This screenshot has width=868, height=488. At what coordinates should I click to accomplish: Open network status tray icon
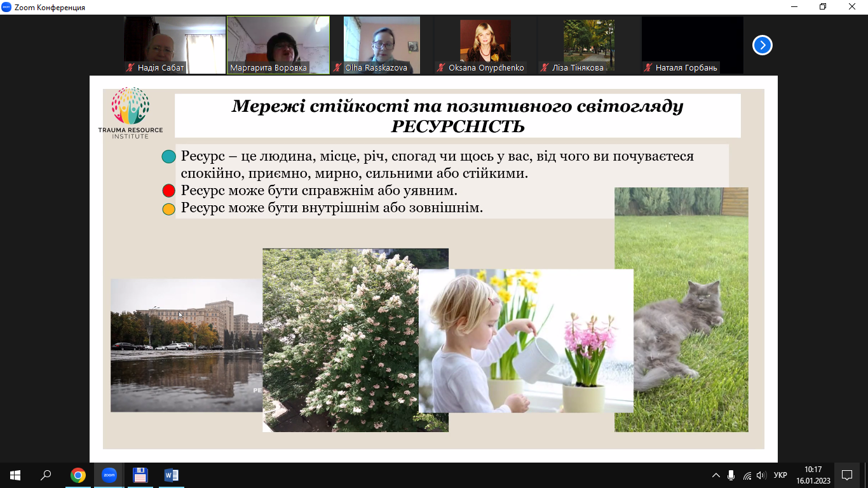747,475
